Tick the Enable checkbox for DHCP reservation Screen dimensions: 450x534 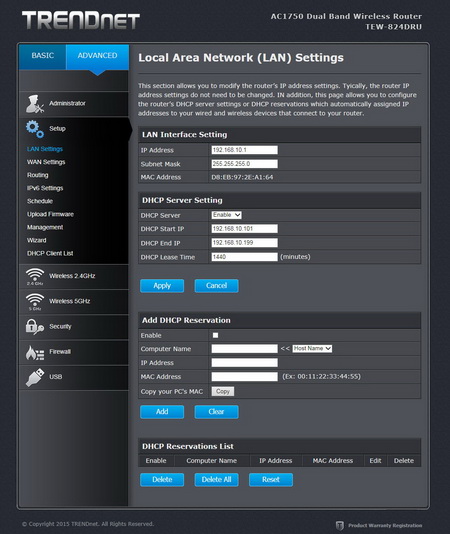coord(215,335)
